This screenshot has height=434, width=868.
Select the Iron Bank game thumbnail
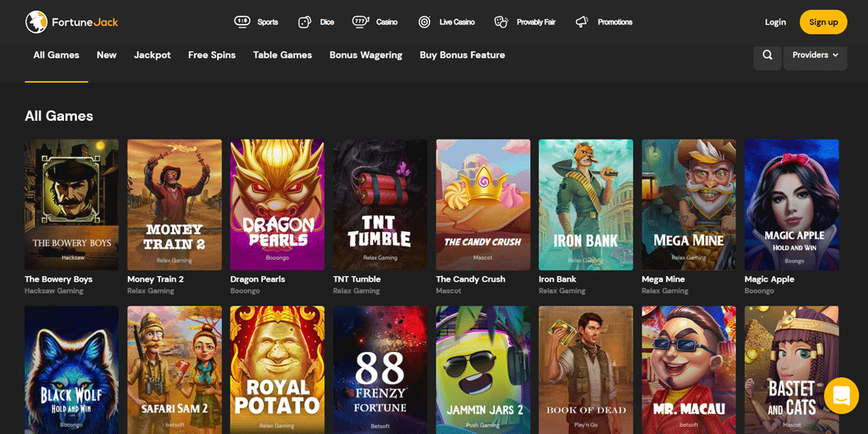click(x=586, y=204)
